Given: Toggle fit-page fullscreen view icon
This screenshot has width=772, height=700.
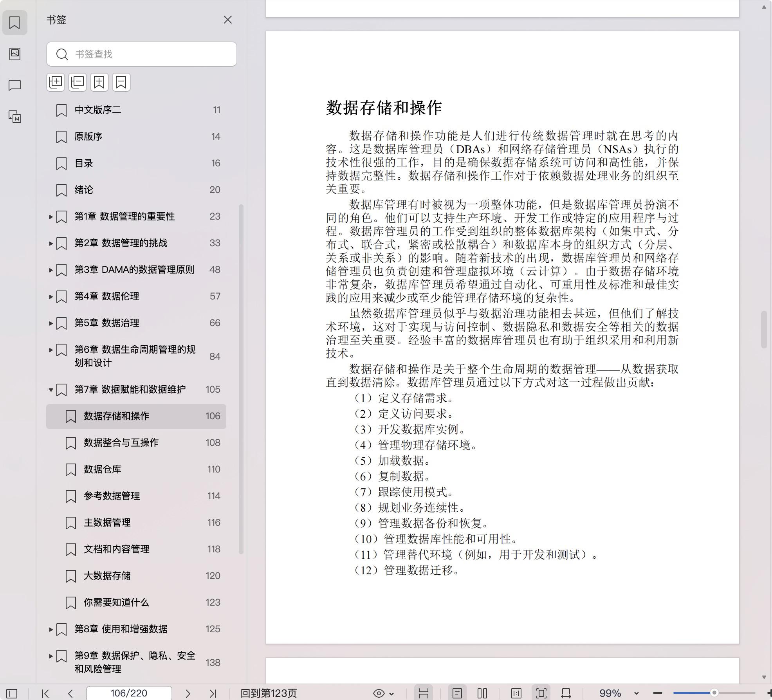Looking at the screenshot, I should (x=541, y=693).
